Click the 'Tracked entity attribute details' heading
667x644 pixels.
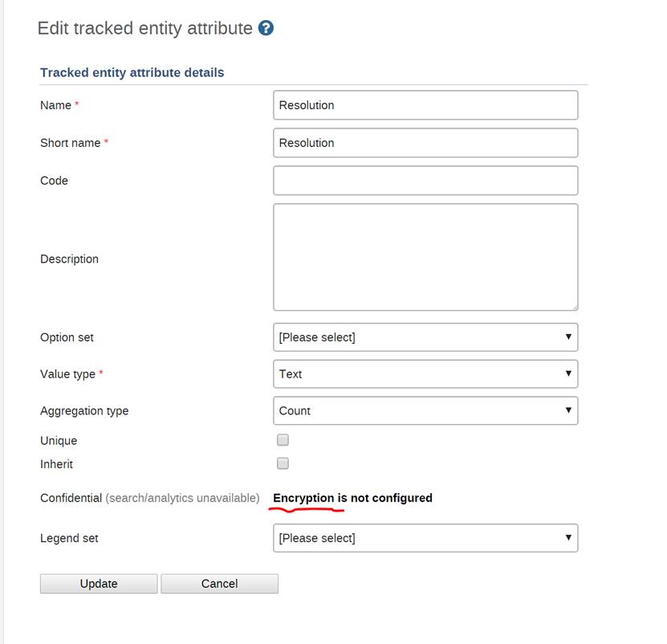[132, 72]
